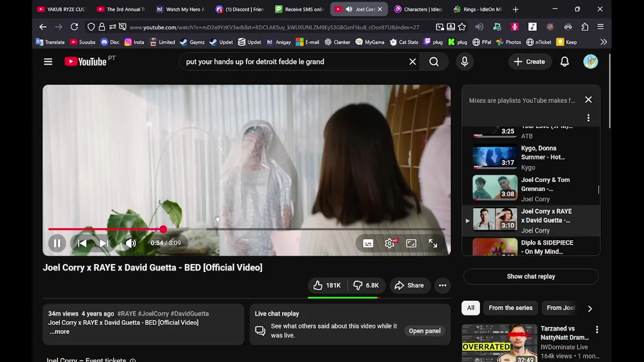
Task: Clear the search box text
Action: (413, 62)
